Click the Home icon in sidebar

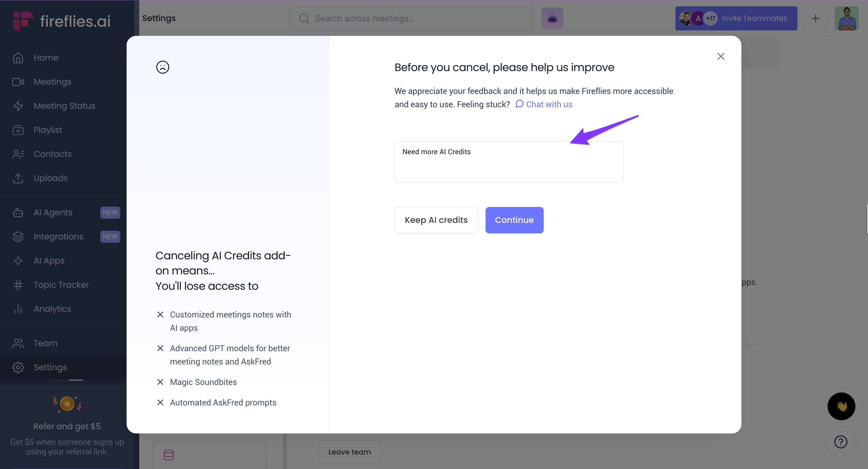point(18,58)
